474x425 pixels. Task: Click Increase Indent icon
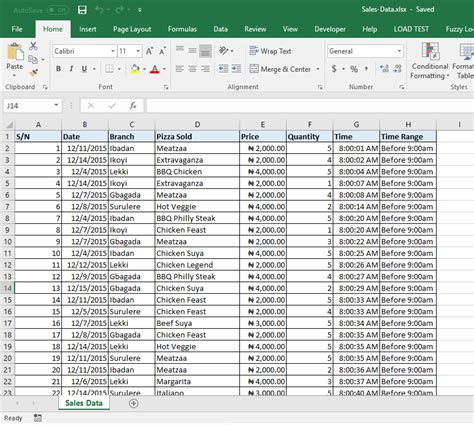pyautogui.click(x=236, y=69)
